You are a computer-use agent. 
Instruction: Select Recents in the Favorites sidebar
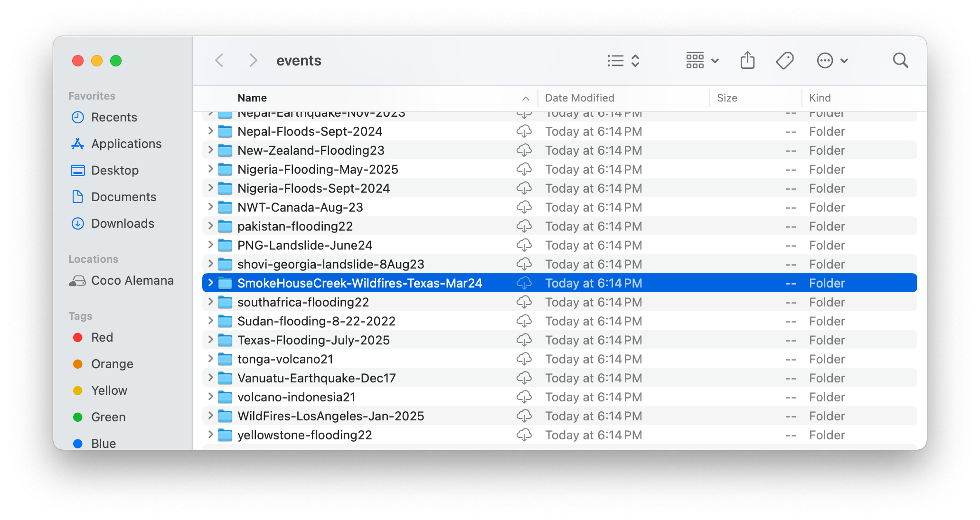114,117
